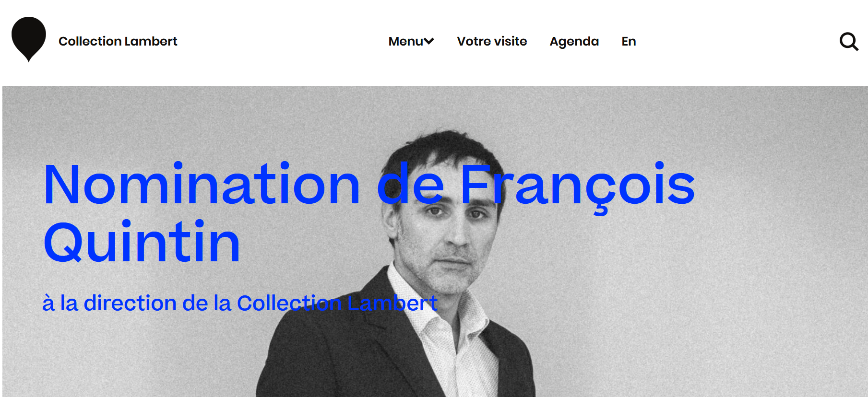Open search with the magnifying glass icon

pos(849,42)
